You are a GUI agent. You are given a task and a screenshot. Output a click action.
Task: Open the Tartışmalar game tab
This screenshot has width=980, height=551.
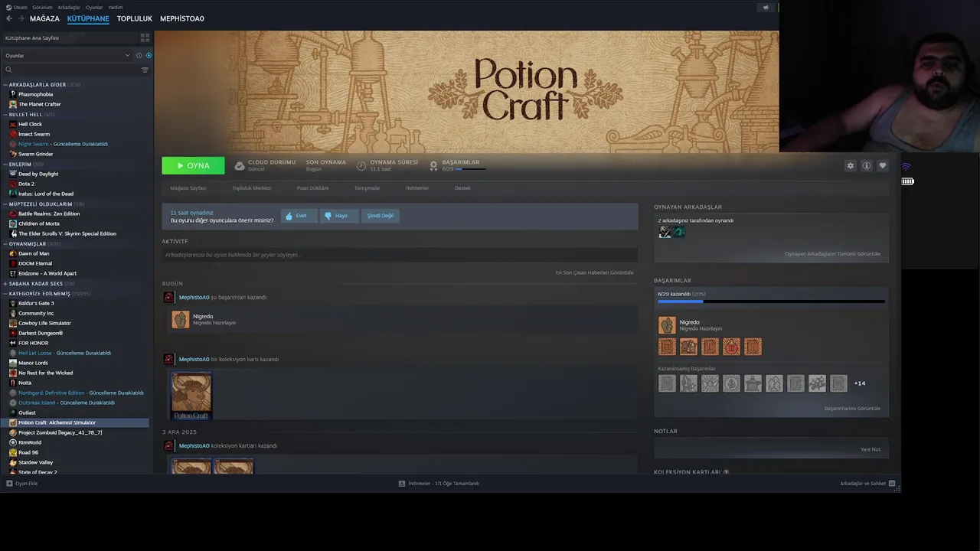(x=367, y=188)
